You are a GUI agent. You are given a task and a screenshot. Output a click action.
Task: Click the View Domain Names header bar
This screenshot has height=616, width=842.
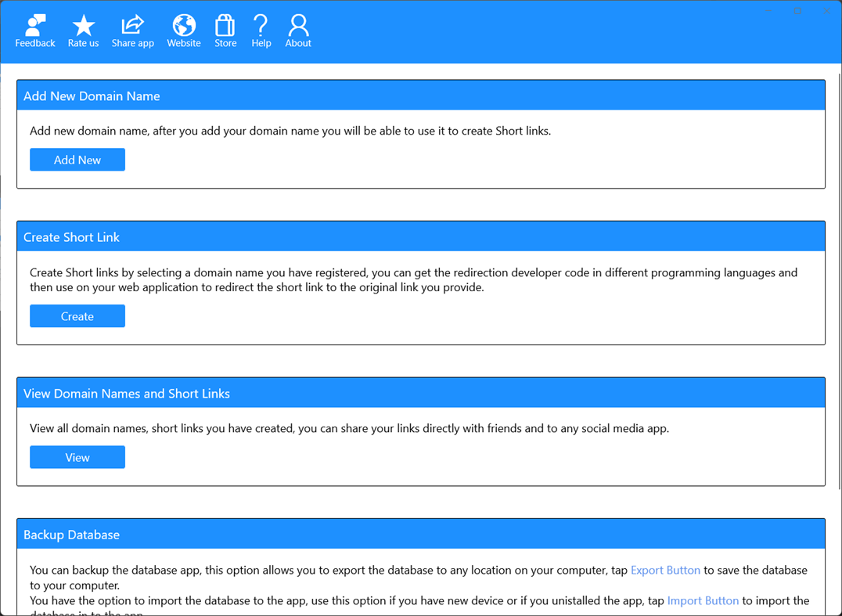tap(126, 392)
